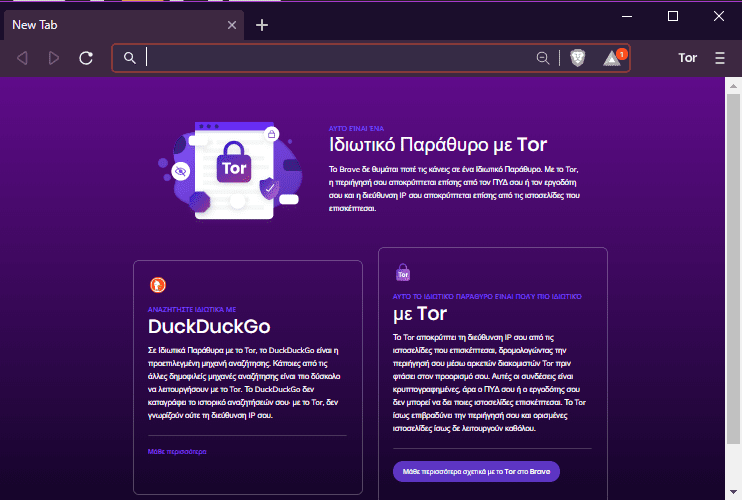The image size is (742, 500).
Task: Open a new tab with plus button
Action: 262,25
